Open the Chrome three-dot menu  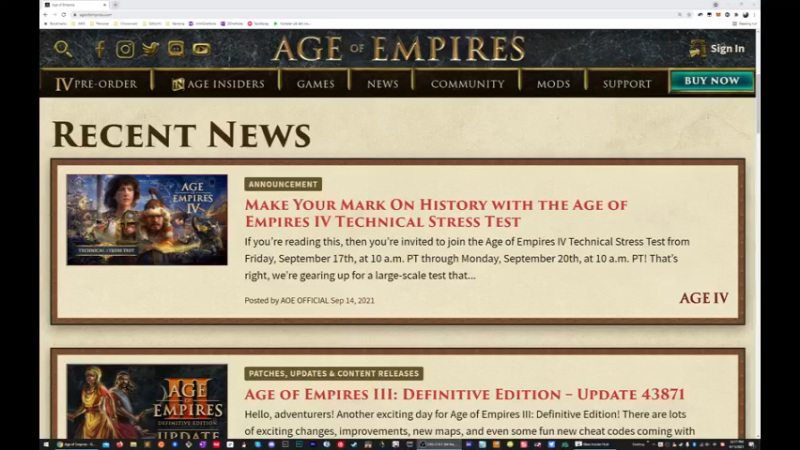755,15
